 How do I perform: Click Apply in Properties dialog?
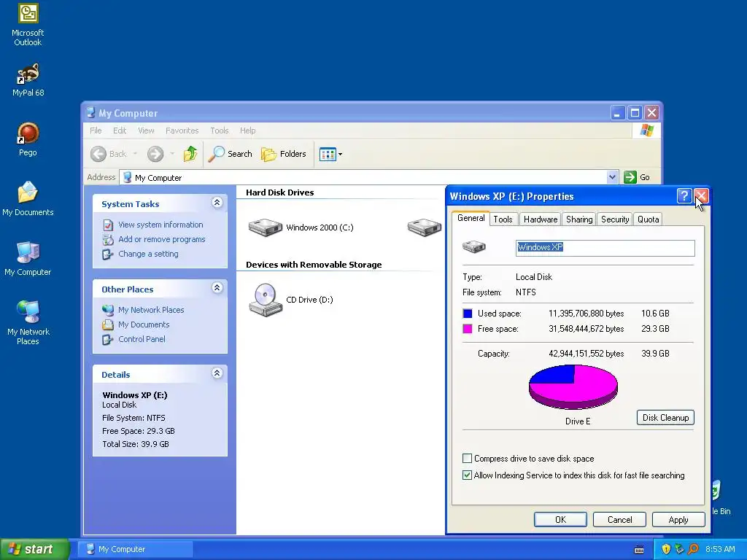coord(678,519)
